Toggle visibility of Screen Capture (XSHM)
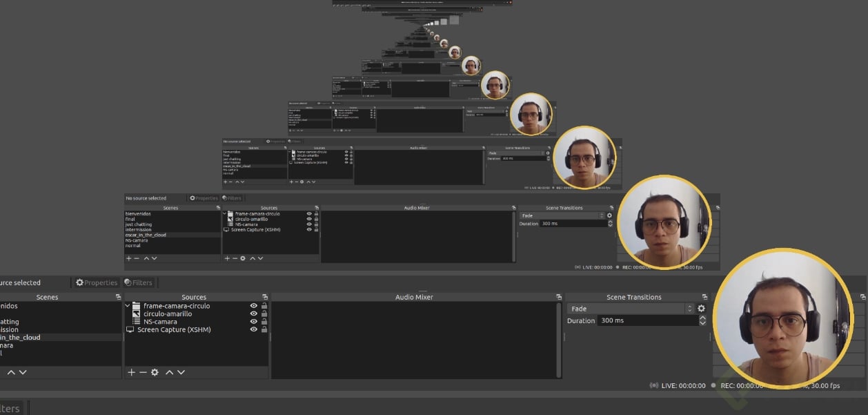The height and width of the screenshot is (415, 868). click(x=254, y=329)
